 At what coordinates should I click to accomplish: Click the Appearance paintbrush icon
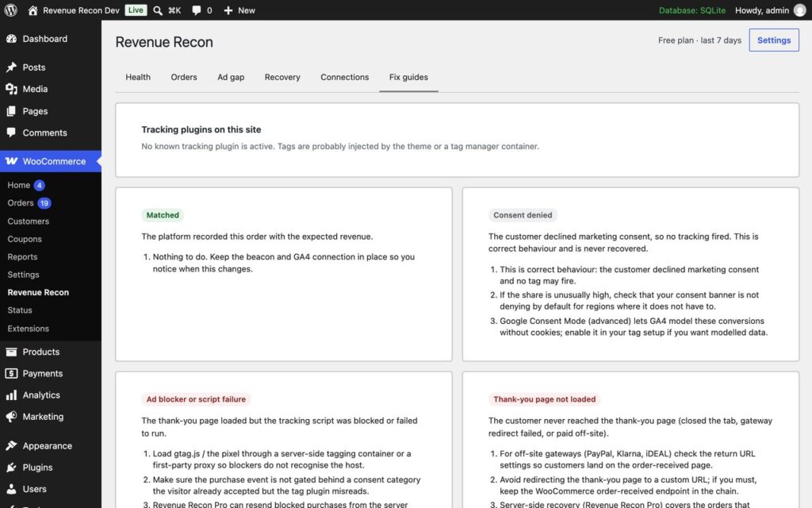11,446
